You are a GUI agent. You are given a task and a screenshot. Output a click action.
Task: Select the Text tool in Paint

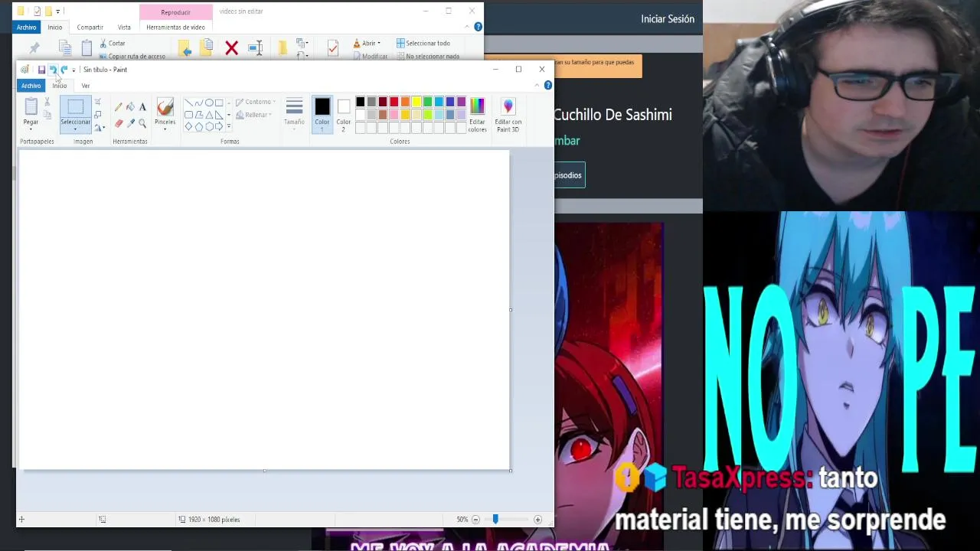[x=142, y=107]
